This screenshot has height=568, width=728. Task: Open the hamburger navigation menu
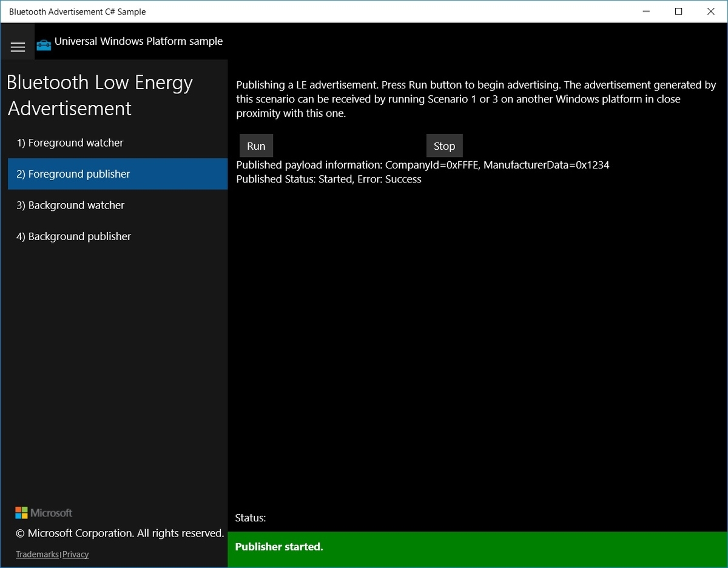click(18, 47)
